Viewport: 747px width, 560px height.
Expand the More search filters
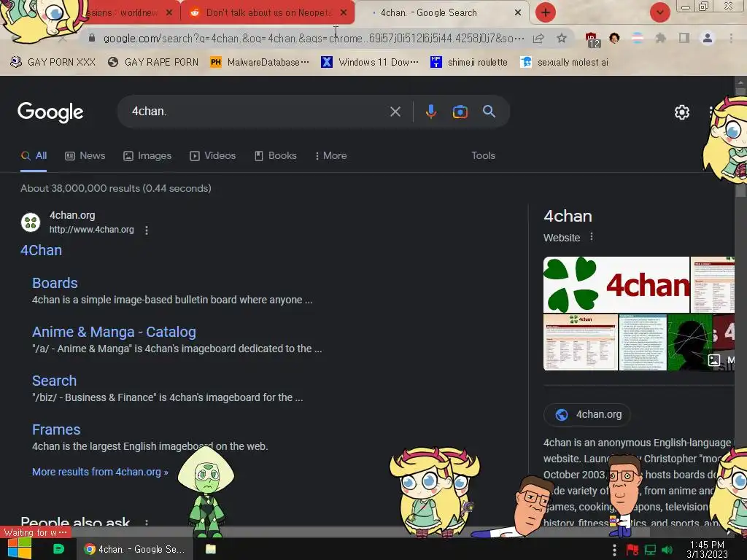pos(331,156)
